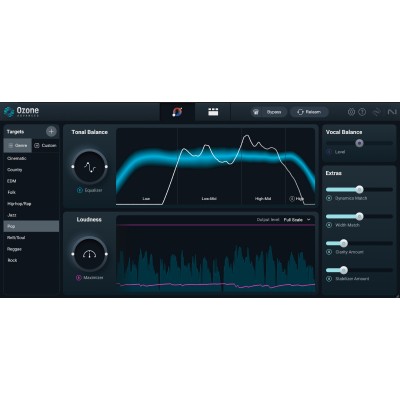Click the Relearn button
This screenshot has height=400, width=400.
pyautogui.click(x=309, y=112)
